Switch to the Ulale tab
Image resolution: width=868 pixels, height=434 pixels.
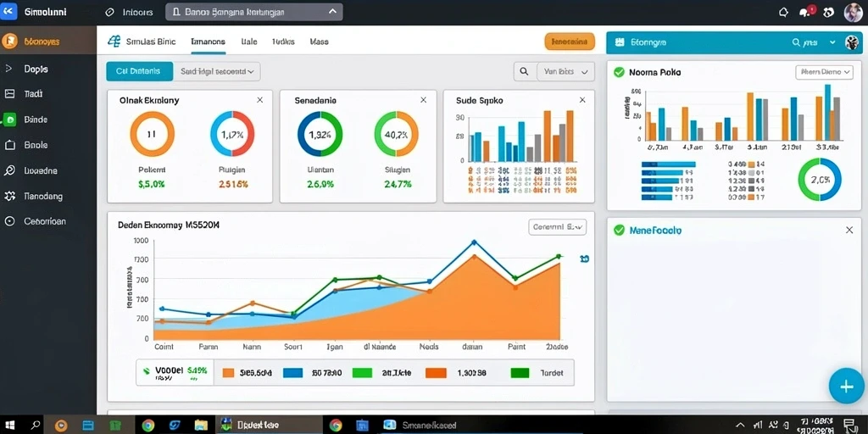pyautogui.click(x=249, y=42)
